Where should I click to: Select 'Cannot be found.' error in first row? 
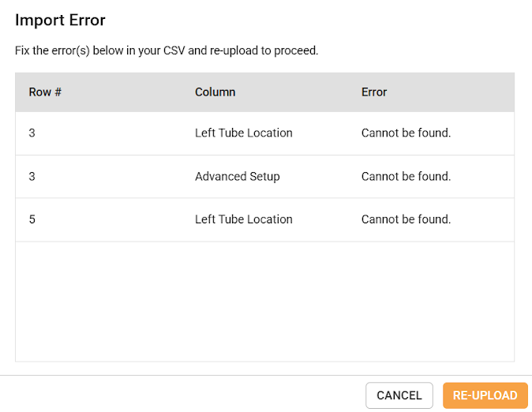(x=406, y=133)
